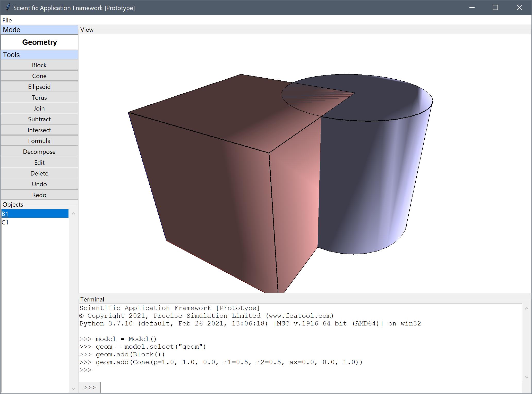Click the Intersect tool
Image resolution: width=532 pixels, height=394 pixels.
tap(39, 130)
